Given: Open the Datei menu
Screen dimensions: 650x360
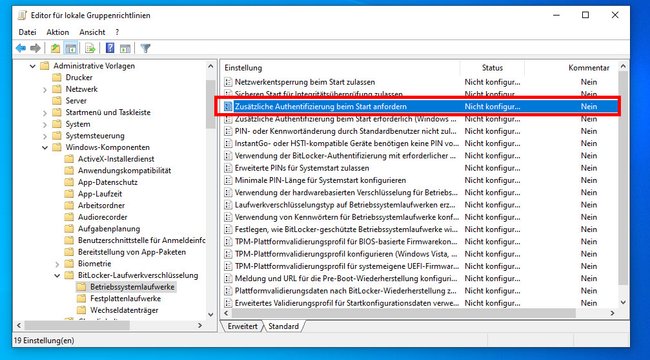Looking at the screenshot, I should click(27, 32).
